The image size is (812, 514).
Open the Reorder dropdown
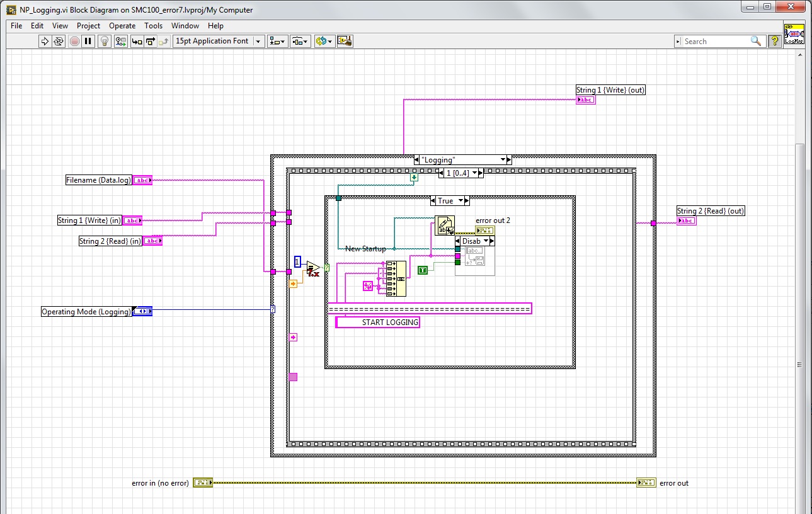point(324,41)
